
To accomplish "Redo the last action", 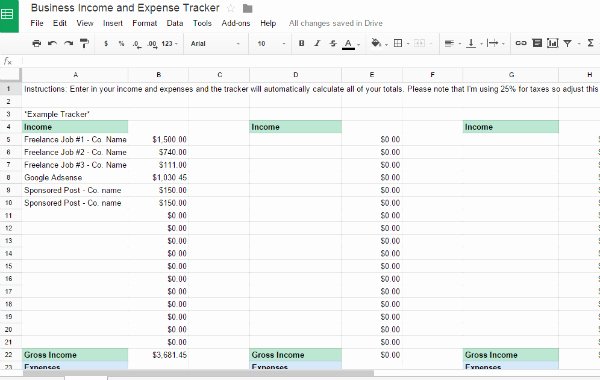I will click(x=68, y=43).
